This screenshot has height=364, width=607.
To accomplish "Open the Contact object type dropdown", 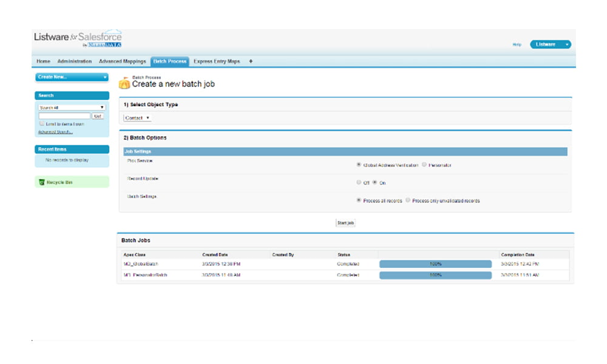I will point(137,118).
